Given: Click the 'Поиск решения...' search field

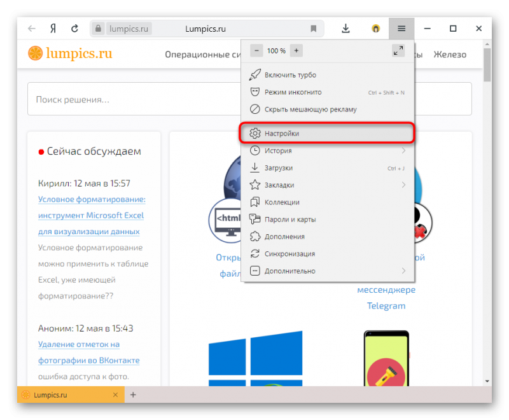Looking at the screenshot, I should point(134,99).
